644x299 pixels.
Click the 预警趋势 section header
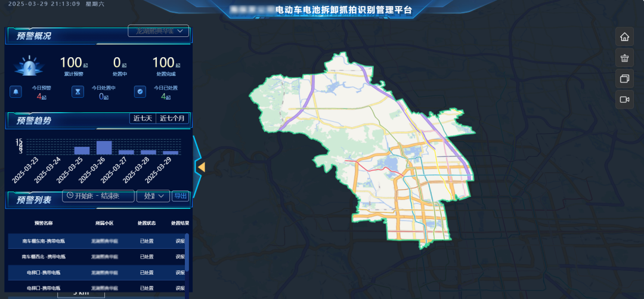pos(33,121)
